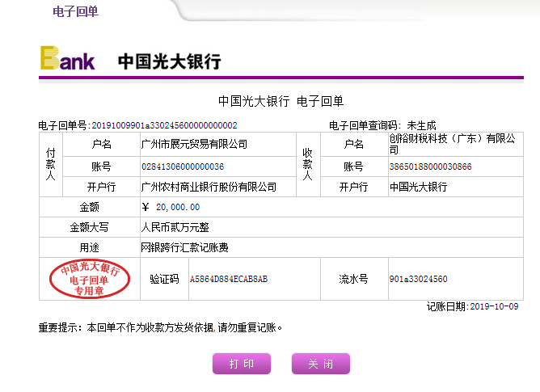Click the amount value ¥ 20,000.00
540x392 pixels.
click(x=171, y=207)
